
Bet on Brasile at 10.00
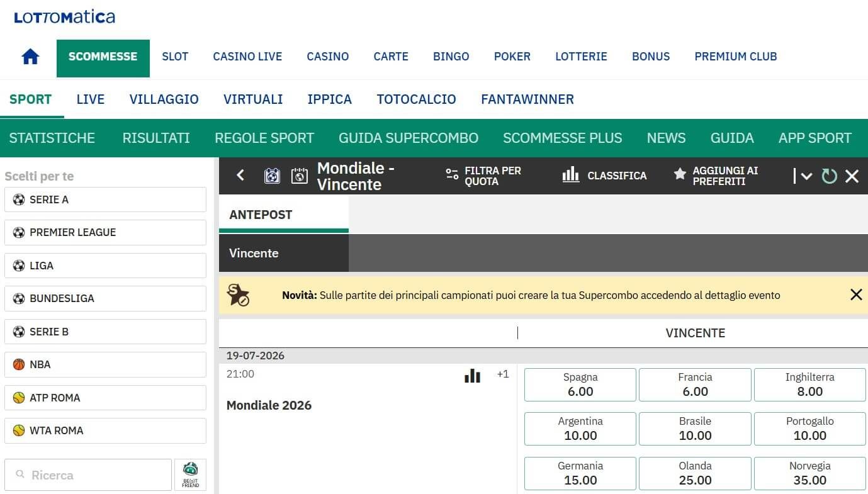695,429
